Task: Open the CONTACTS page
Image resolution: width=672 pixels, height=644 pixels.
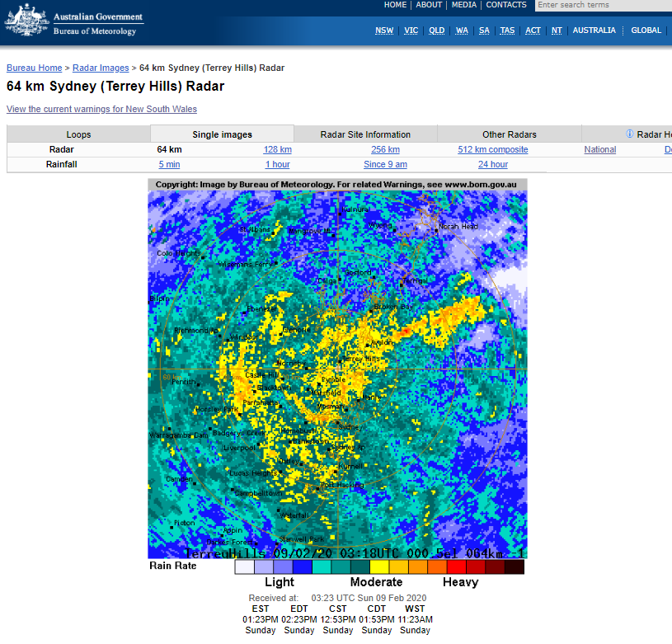Action: coord(505,5)
